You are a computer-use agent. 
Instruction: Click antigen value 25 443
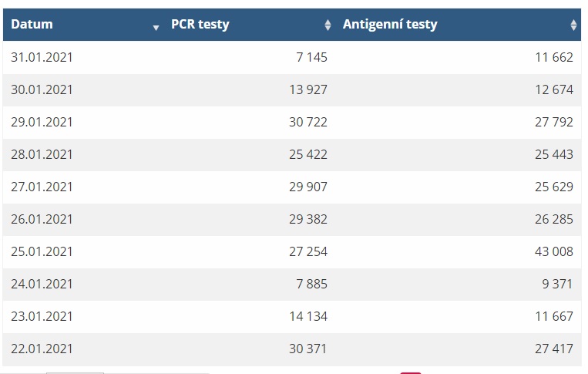tap(554, 154)
